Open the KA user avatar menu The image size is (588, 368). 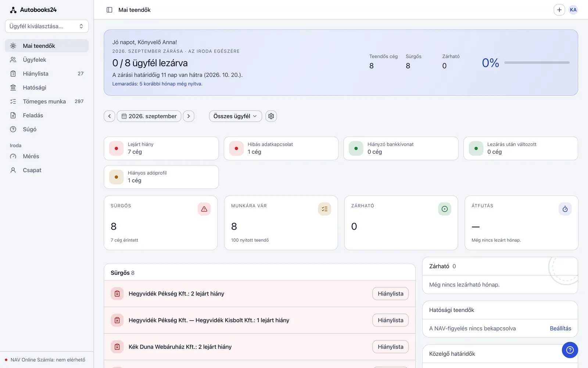(573, 10)
